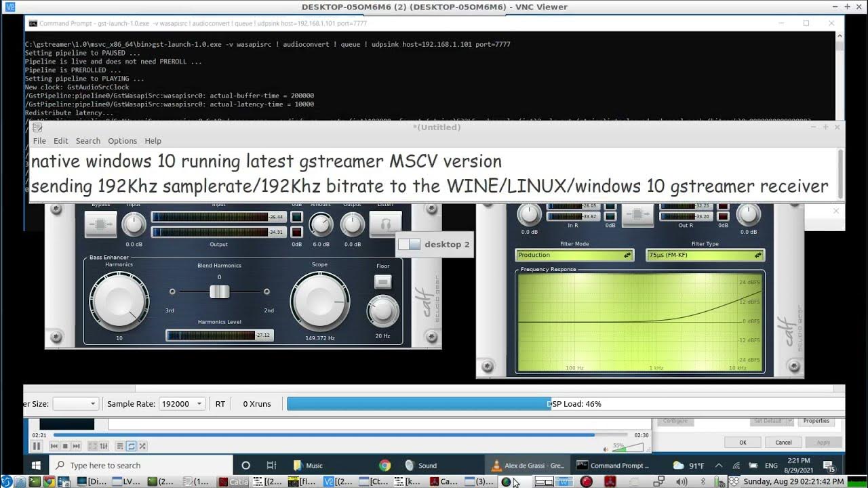868x488 pixels.
Task: Show the VLC playlist icon
Action: coord(120,446)
